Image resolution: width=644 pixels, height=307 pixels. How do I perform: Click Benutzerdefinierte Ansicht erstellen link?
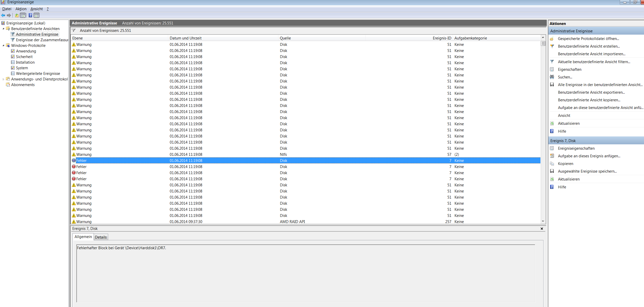coord(589,46)
